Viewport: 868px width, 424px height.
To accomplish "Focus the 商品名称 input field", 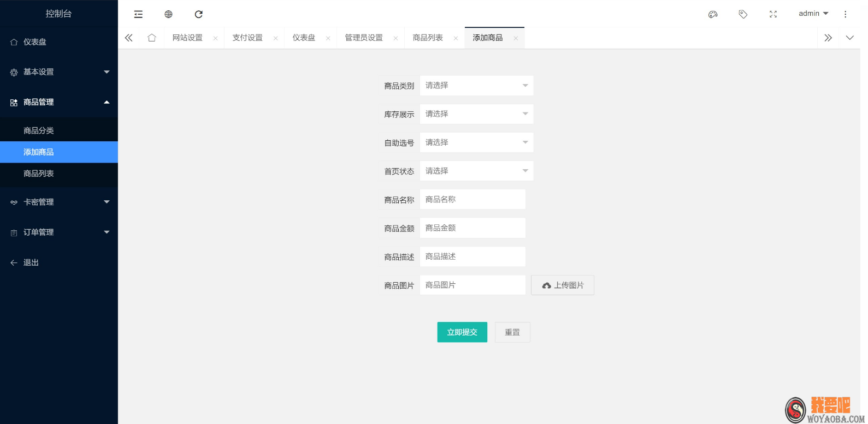I will 473,200.
